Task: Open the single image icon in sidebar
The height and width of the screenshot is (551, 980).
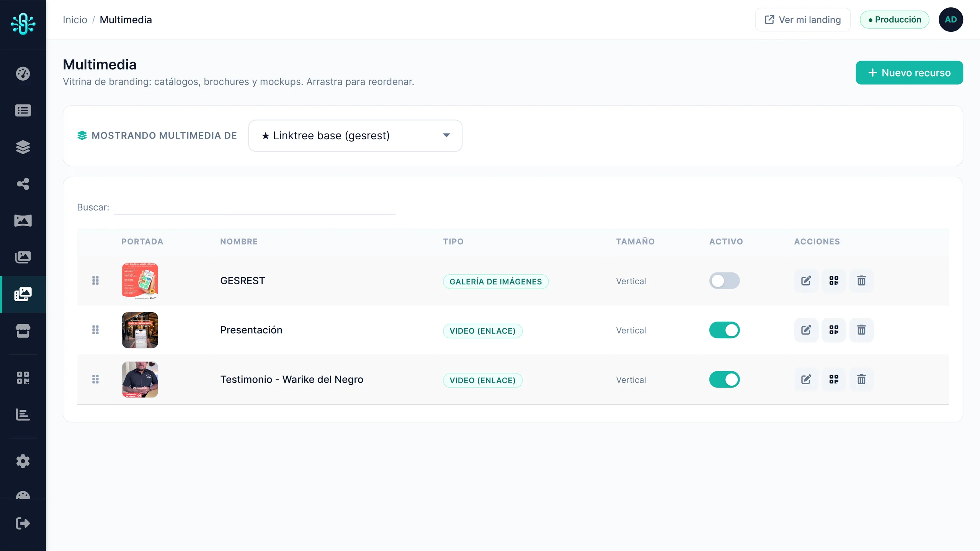Action: click(x=23, y=221)
